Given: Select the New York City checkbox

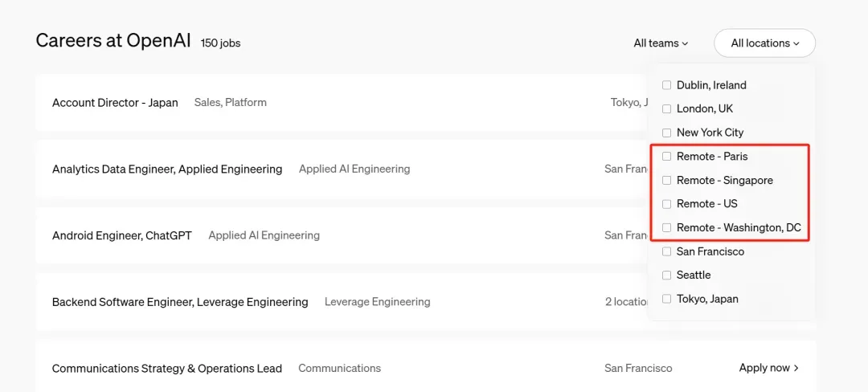Looking at the screenshot, I should coord(666,133).
